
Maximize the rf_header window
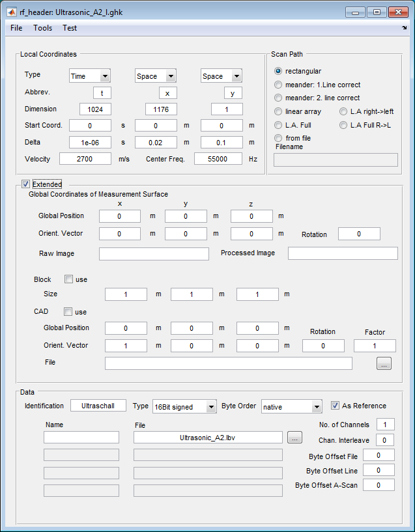tap(377, 12)
